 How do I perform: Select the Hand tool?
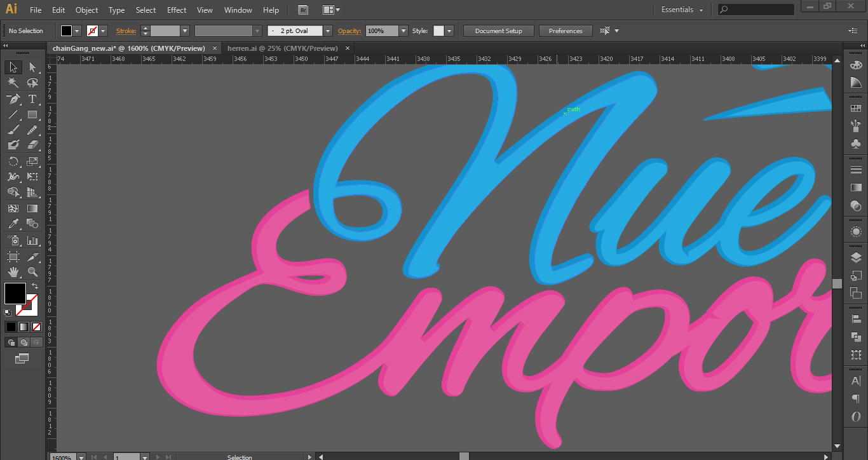[13, 272]
